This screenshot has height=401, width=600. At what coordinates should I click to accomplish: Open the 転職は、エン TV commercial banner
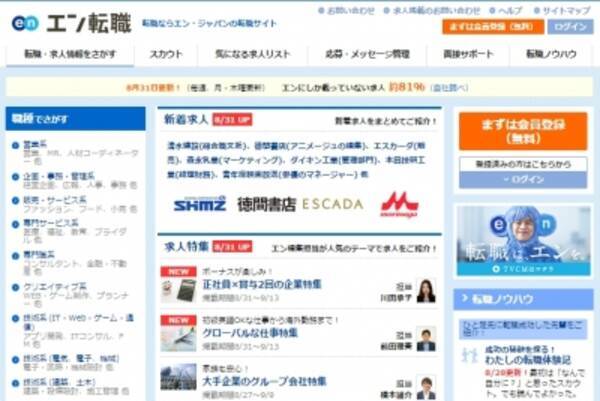click(x=523, y=241)
